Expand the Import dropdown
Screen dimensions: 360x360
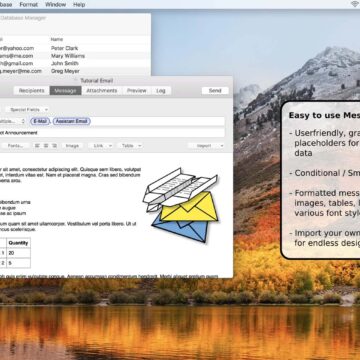click(x=206, y=146)
